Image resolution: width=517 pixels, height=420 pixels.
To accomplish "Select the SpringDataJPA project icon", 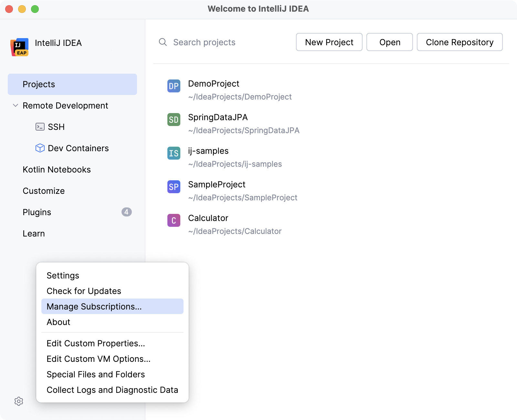I will click(174, 120).
